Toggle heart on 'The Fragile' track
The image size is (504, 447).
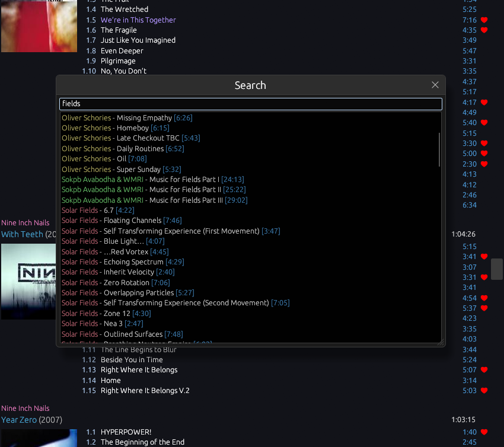coord(484,30)
